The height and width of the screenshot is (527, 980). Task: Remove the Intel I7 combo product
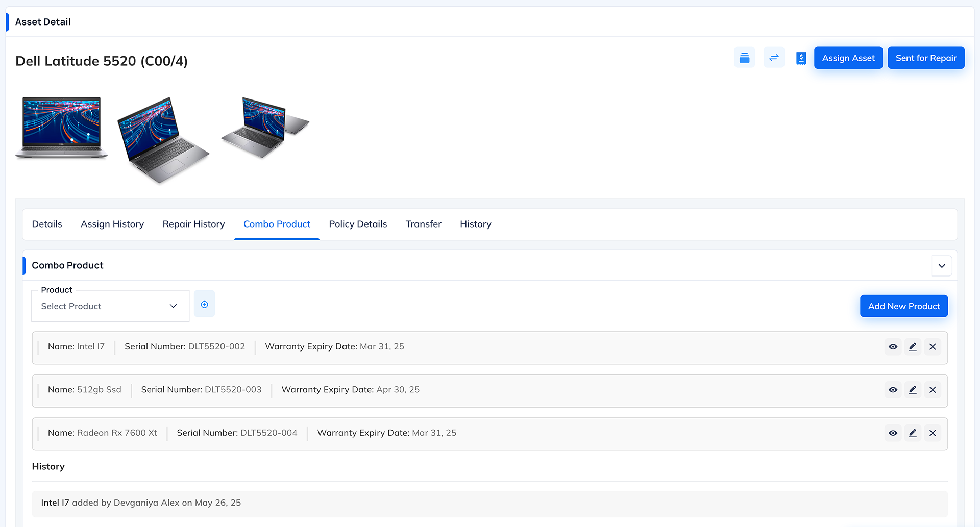[x=933, y=347]
